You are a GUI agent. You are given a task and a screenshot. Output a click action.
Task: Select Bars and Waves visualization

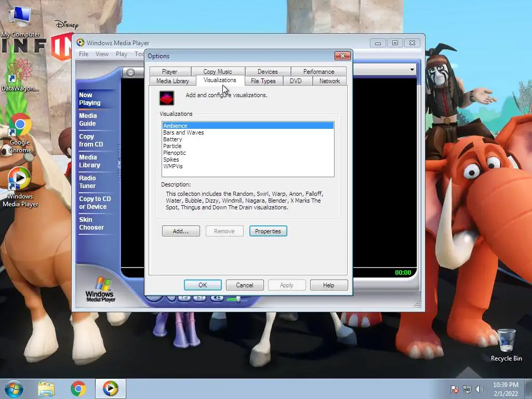click(248, 132)
